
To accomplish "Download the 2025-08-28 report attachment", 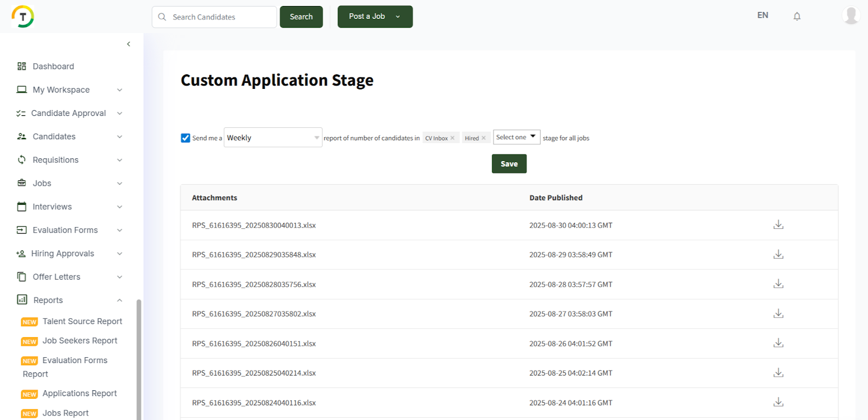I will tap(778, 284).
